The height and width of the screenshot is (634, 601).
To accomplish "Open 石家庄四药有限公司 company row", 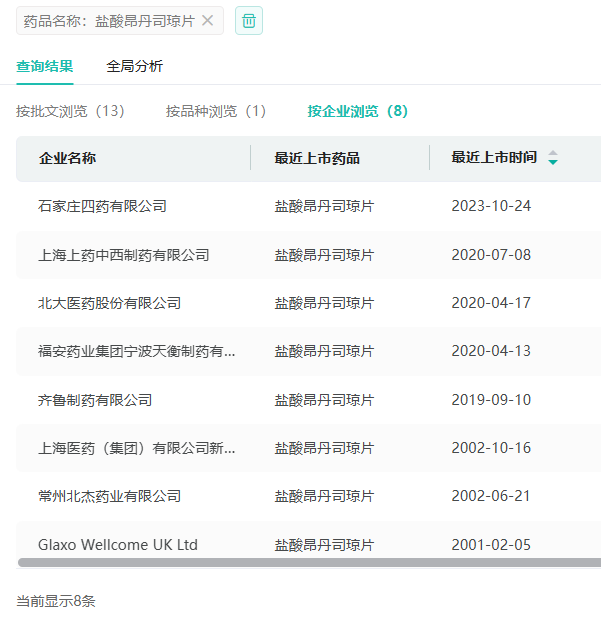I will [102, 206].
